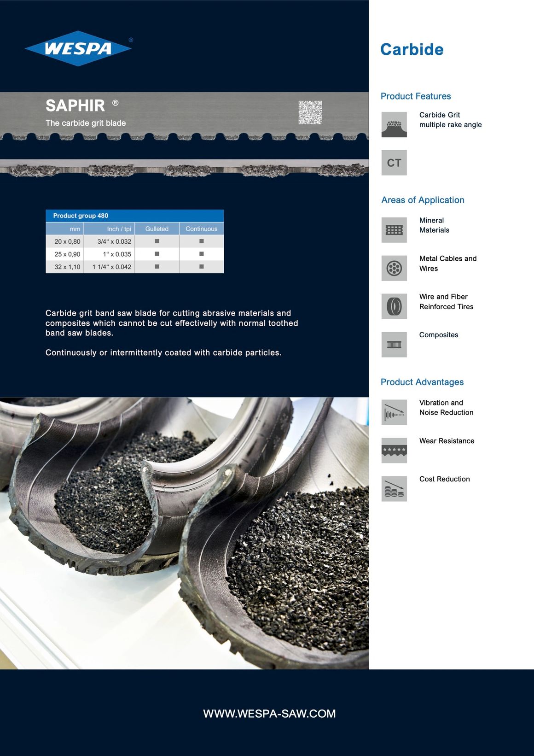Click the Continuous marker for 20 x 0,80
Viewport: 534px width, 756px height.
(202, 241)
